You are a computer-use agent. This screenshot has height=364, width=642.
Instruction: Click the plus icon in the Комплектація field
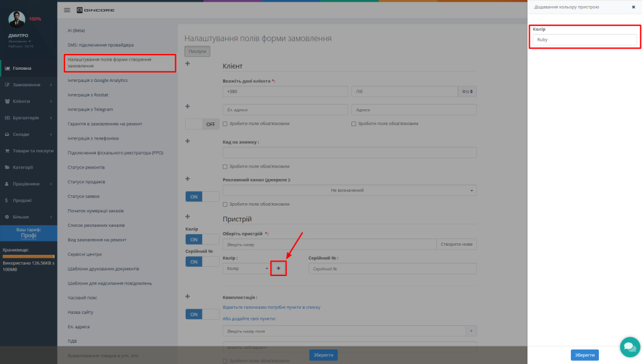click(471, 331)
